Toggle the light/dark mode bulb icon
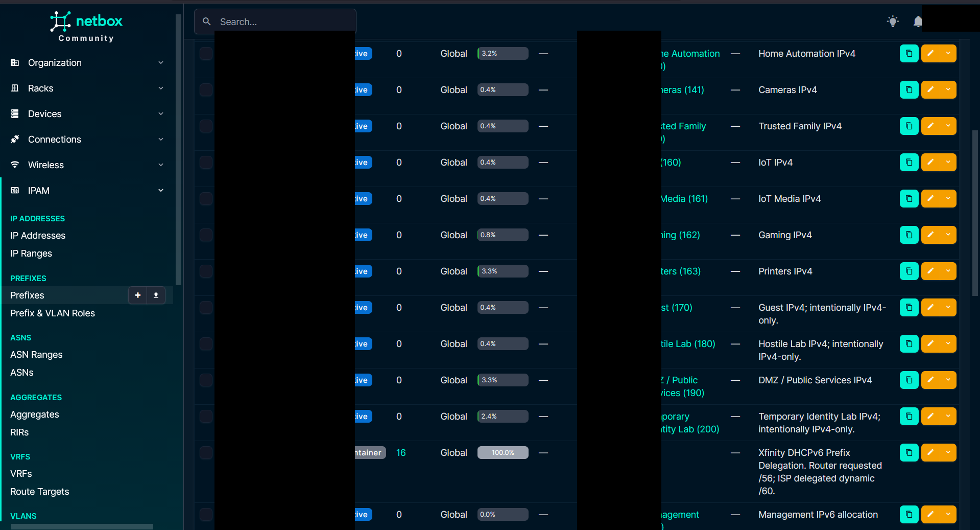 tap(893, 21)
